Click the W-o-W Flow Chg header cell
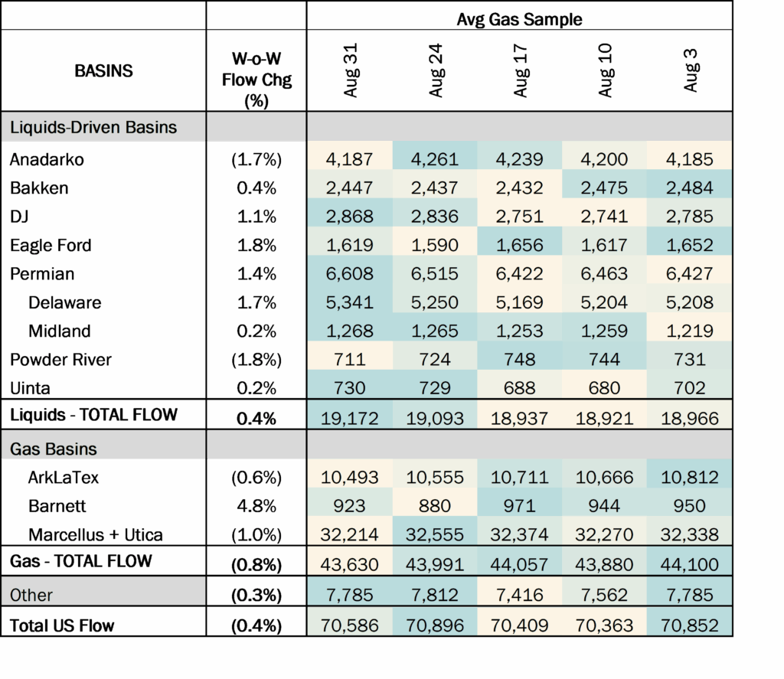This screenshot has width=784, height=679. (x=256, y=69)
